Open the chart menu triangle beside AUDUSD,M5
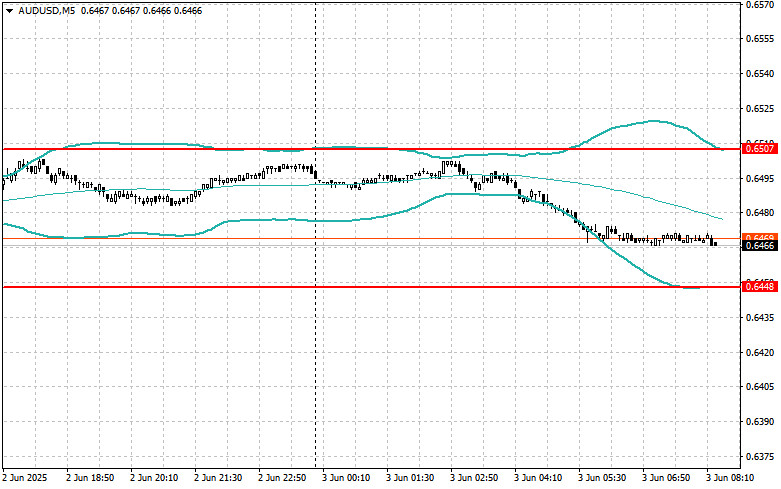Image resolution: width=781 pixels, height=489 pixels. [x=9, y=10]
